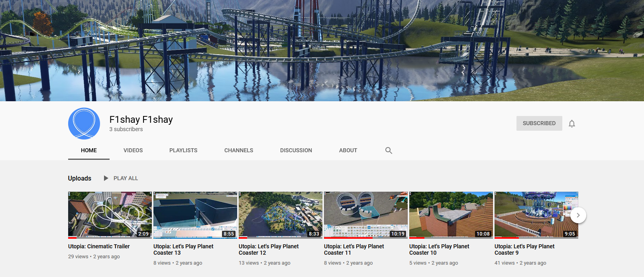Open the Uploads section heading

pos(80,178)
